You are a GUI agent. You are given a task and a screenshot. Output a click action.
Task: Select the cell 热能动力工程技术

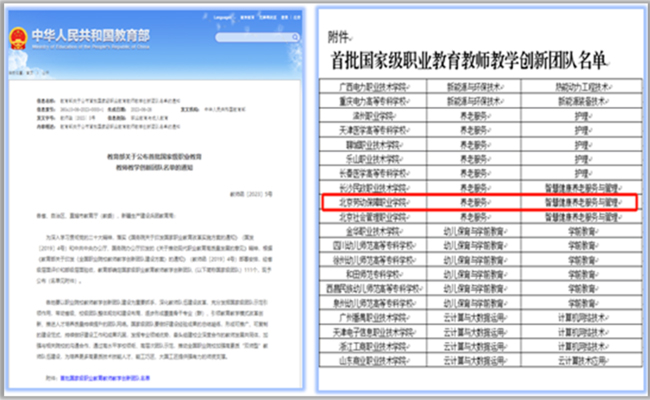pos(582,87)
